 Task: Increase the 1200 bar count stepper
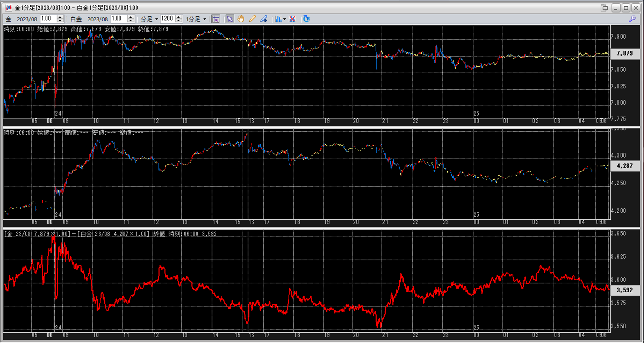tap(179, 17)
